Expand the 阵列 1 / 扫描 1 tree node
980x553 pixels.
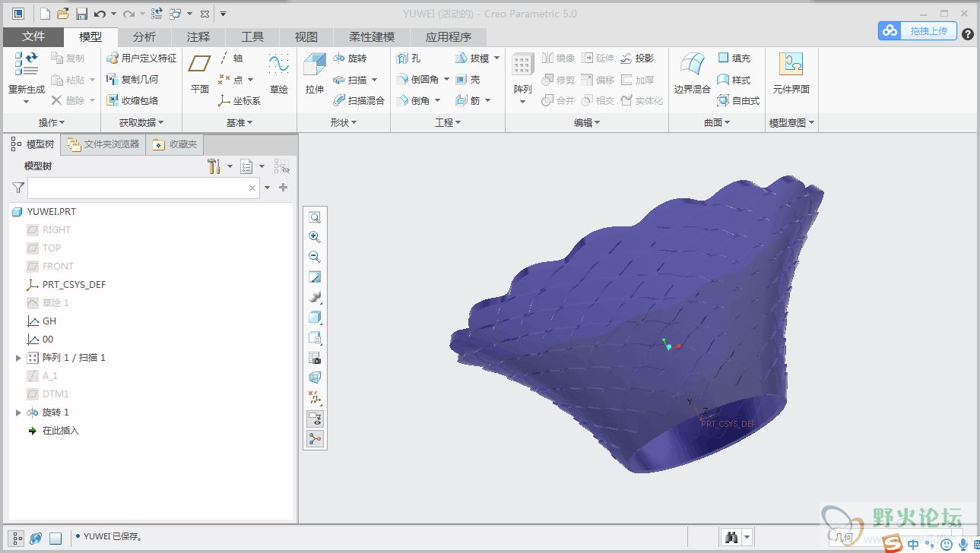click(19, 358)
